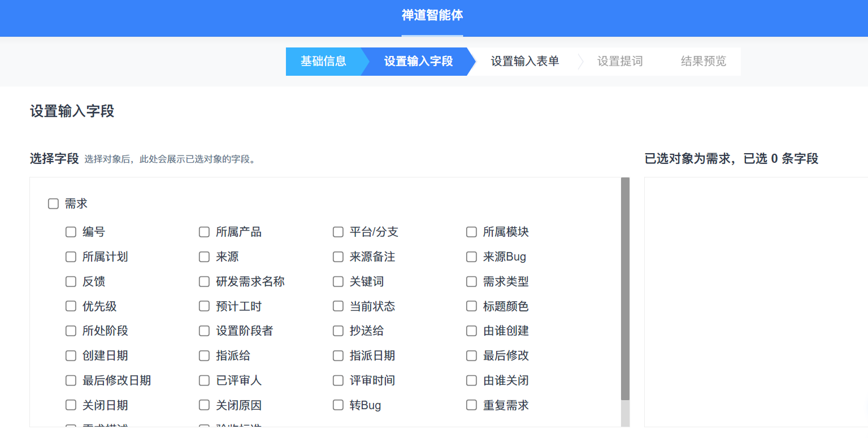The width and height of the screenshot is (868, 438).
Task: Enable the 抄送给 checkbox
Action: tap(338, 331)
